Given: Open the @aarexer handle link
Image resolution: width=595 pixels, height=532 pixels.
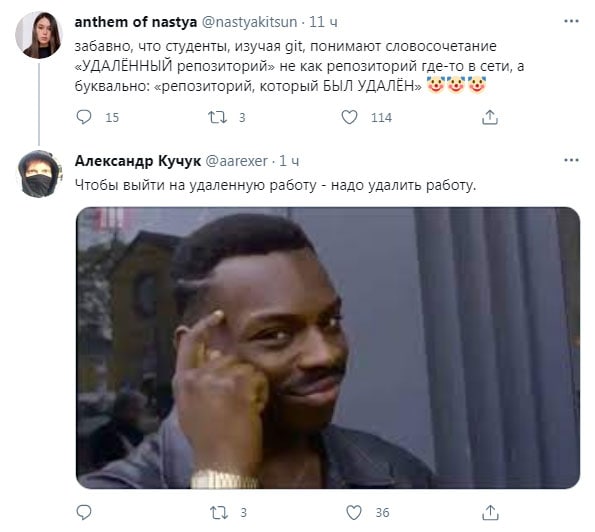Looking at the screenshot, I should pyautogui.click(x=237, y=161).
